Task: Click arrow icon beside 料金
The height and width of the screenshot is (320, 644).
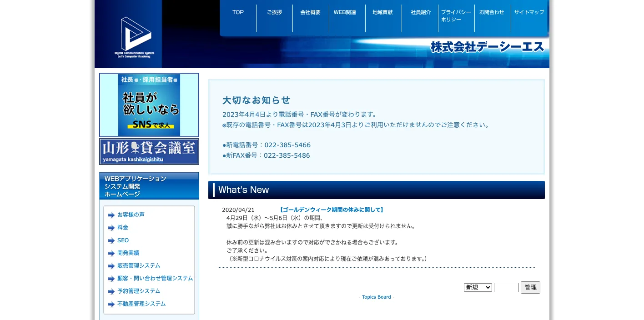Action: [x=111, y=228]
